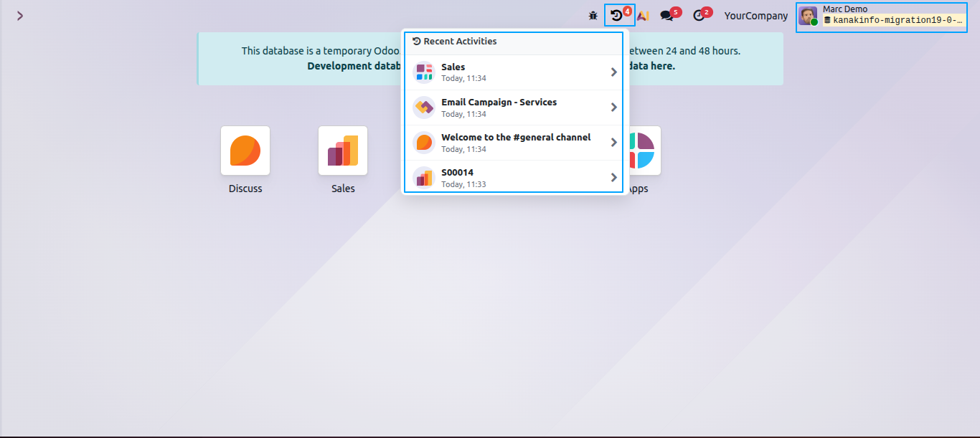The height and width of the screenshot is (438, 980).
Task: Open the Marc Demo user menu
Action: pyautogui.click(x=886, y=16)
